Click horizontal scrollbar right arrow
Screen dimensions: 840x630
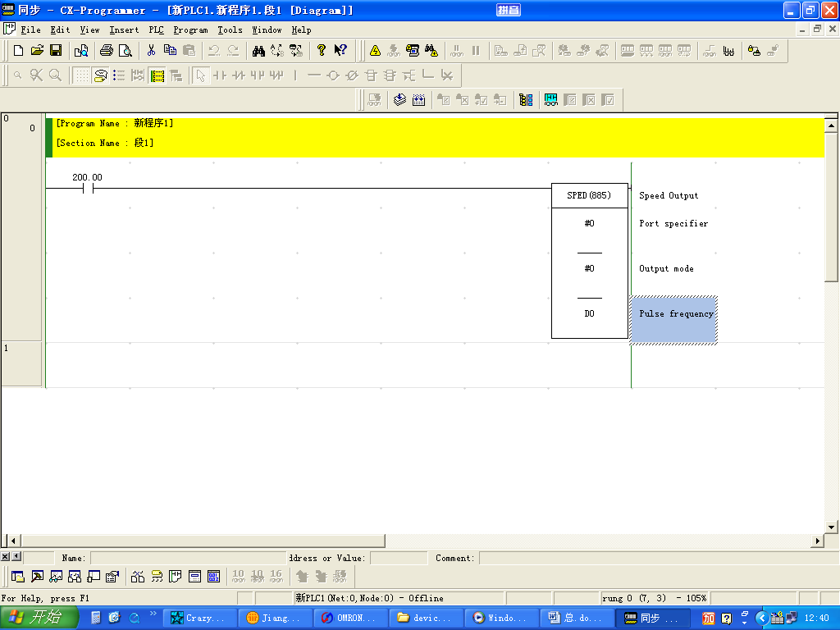pyautogui.click(x=818, y=541)
